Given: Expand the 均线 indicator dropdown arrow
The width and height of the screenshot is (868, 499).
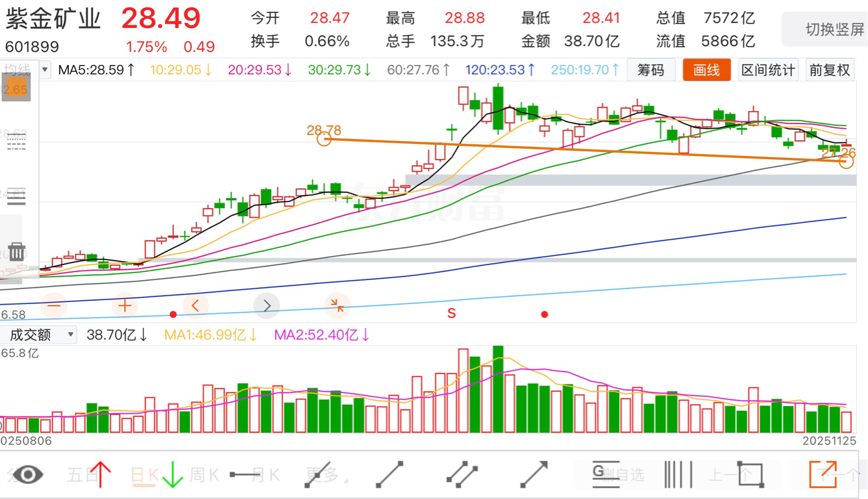Looking at the screenshot, I should [45, 70].
